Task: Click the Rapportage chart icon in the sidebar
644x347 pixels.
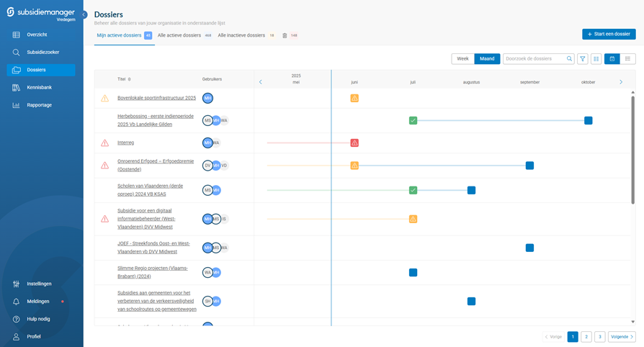Action: 16,105
